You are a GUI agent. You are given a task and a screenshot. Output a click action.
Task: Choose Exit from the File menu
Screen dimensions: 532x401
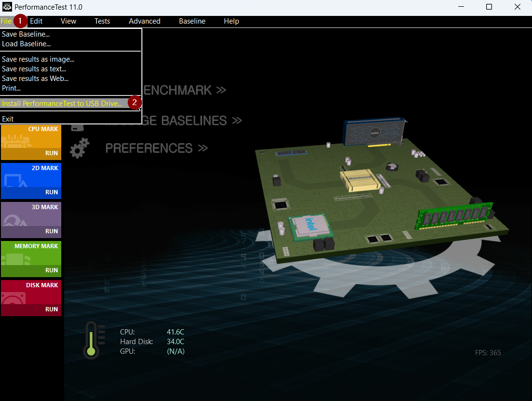[70, 119]
